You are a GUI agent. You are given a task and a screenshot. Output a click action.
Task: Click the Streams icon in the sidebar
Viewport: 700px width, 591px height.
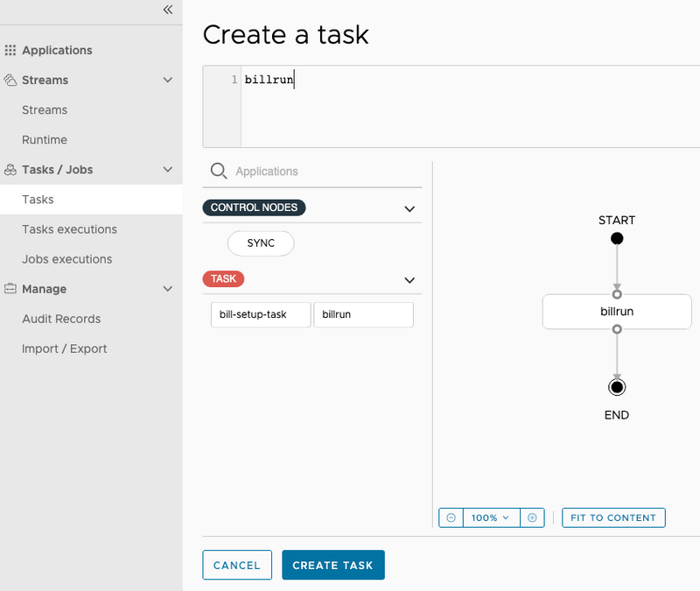click(x=10, y=80)
